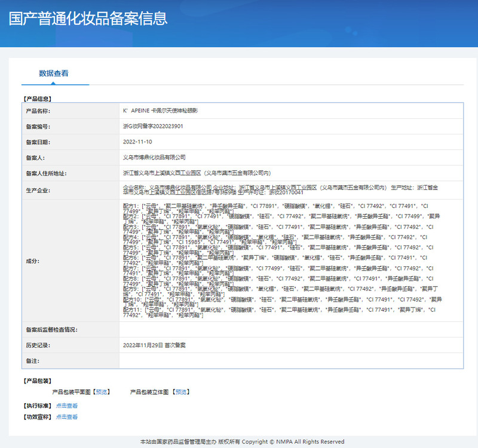Select filing number 浙G妆网备字2022023901
Image resolution: width=478 pixels, height=448 pixels.
153,126
